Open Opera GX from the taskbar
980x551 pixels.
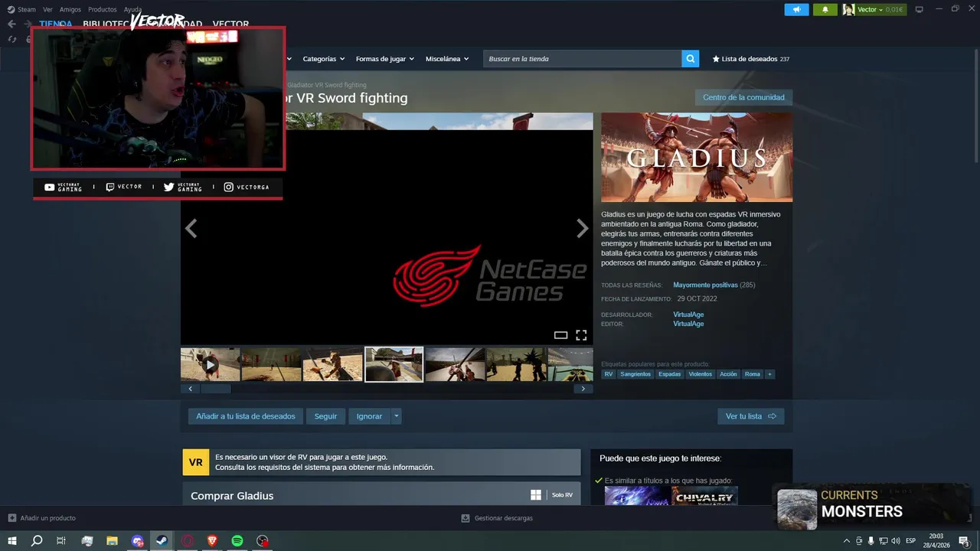point(188,541)
